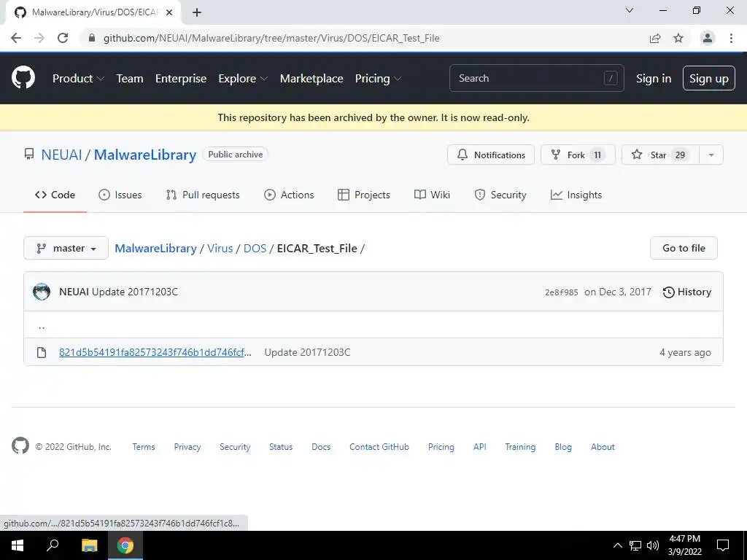Screen dimensions: 747x560
Task: Open the share page icon in address bar
Action: pyautogui.click(x=655, y=38)
